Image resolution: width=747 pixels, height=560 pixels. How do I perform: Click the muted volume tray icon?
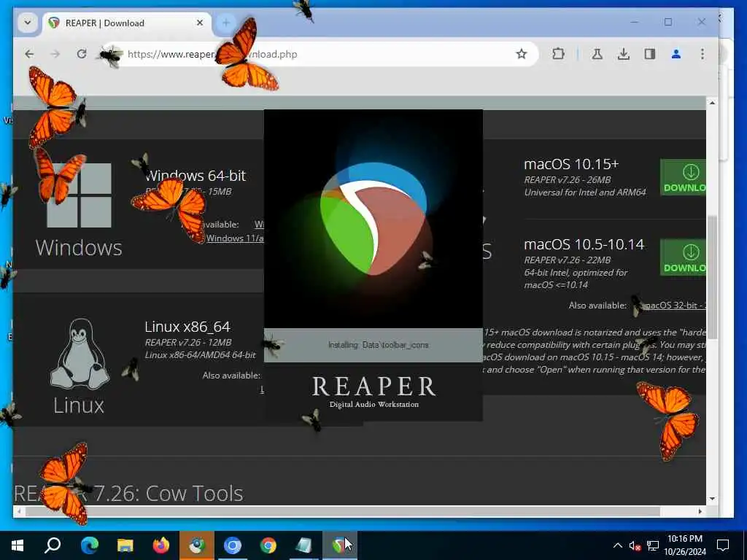point(635,545)
